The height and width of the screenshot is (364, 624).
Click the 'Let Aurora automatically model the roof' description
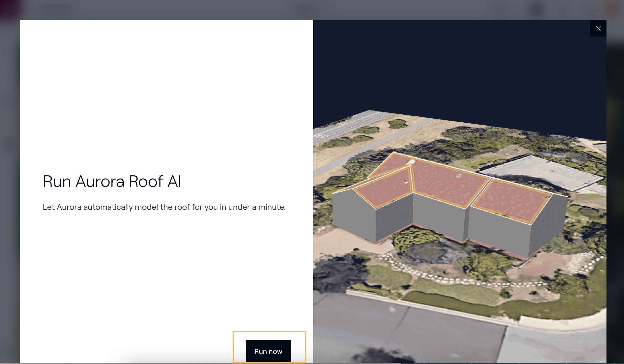[x=164, y=207]
